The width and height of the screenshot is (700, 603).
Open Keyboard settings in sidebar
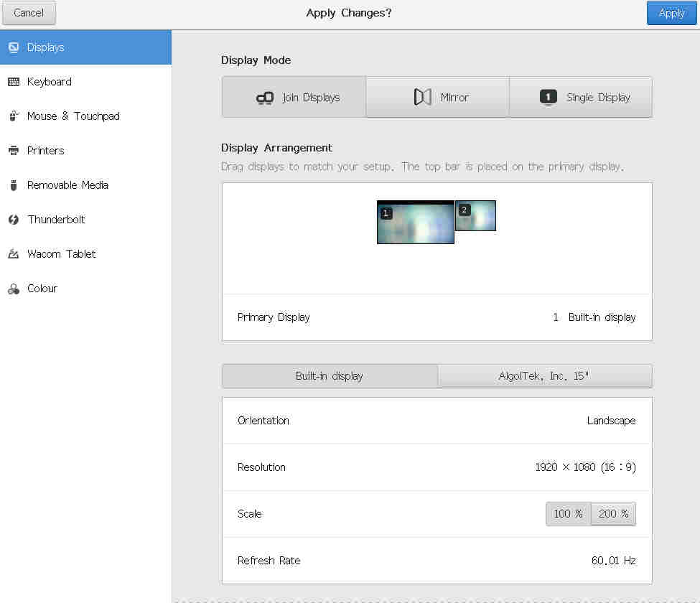(85, 82)
